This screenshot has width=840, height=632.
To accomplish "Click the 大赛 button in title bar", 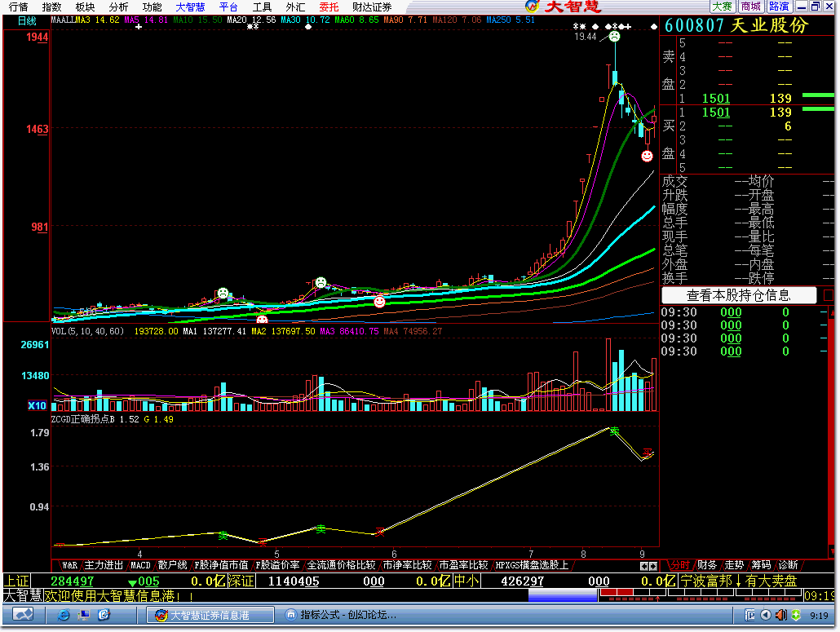I will pos(722,7).
